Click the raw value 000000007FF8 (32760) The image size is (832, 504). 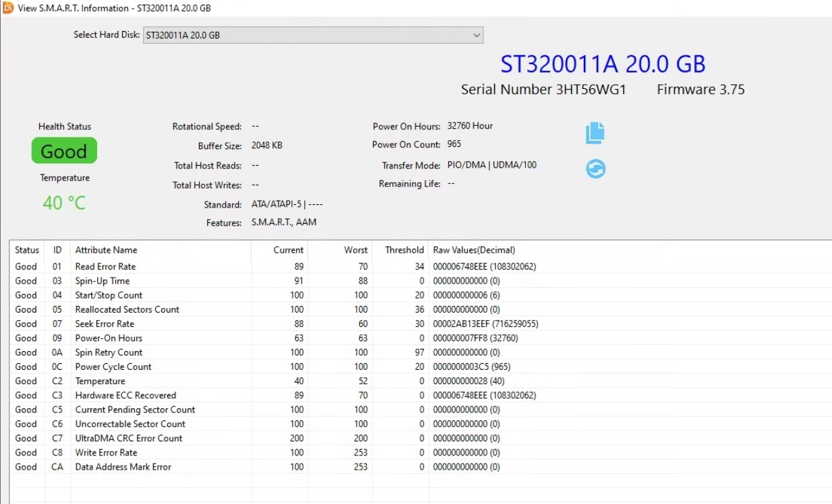(475, 338)
